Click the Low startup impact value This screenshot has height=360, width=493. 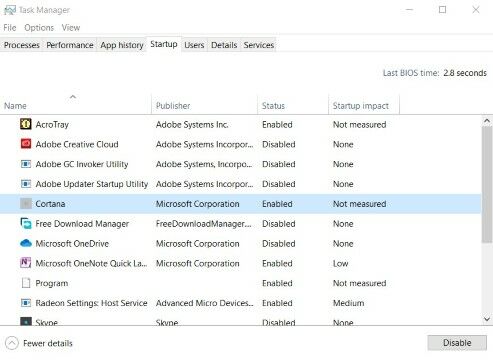point(340,263)
